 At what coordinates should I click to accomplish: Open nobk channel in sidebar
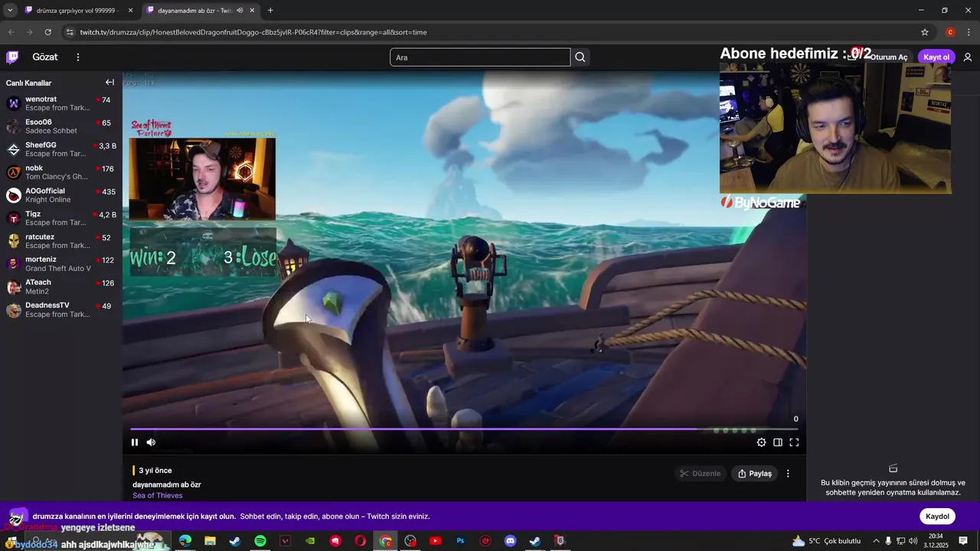pos(60,172)
